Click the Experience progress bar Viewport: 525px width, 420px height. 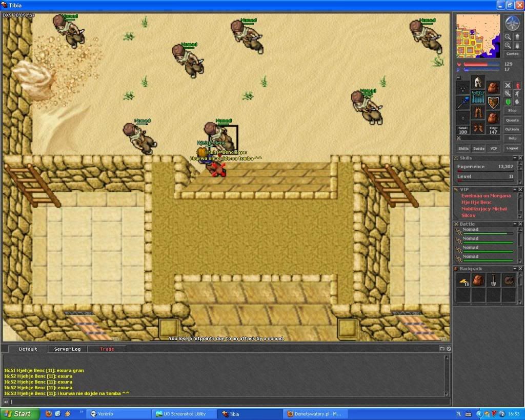[x=485, y=171]
